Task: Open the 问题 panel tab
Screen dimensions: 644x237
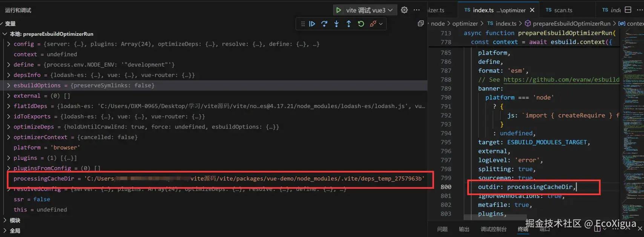Action: click(x=442, y=229)
